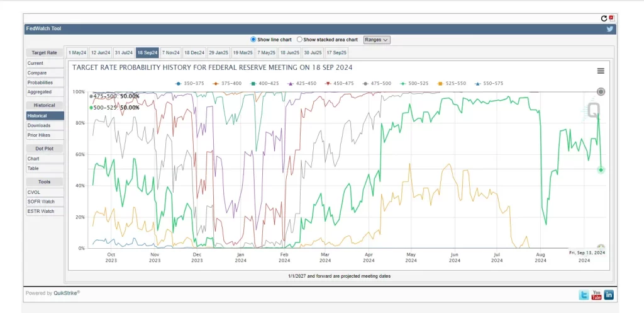Open the SOFR Watch tool

tap(41, 202)
